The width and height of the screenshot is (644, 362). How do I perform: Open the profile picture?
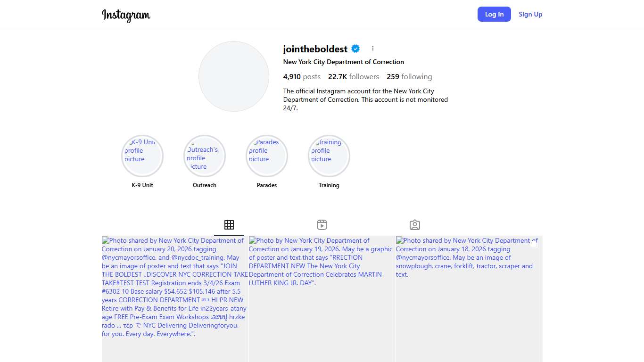[234, 76]
